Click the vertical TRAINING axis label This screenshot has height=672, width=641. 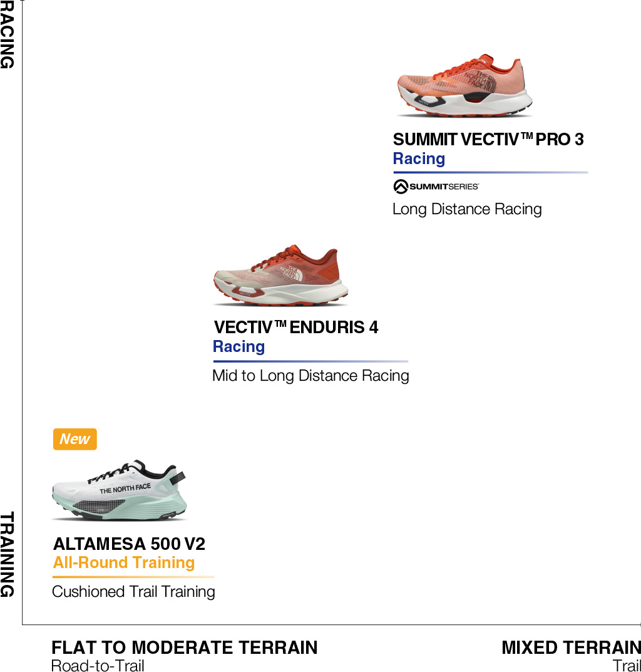coord(7,555)
